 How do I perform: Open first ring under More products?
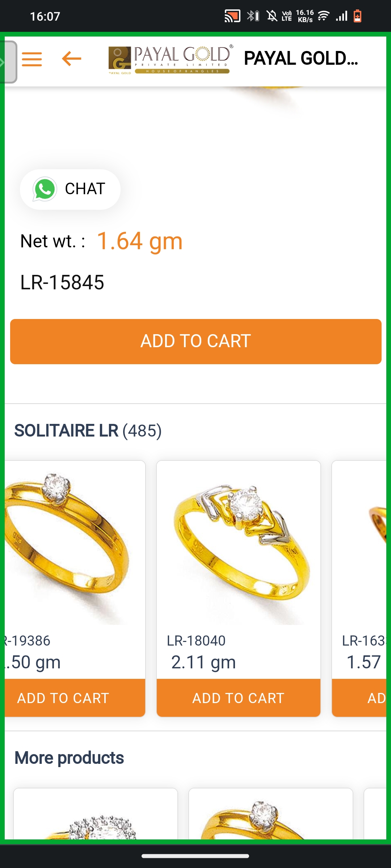pyautogui.click(x=96, y=814)
